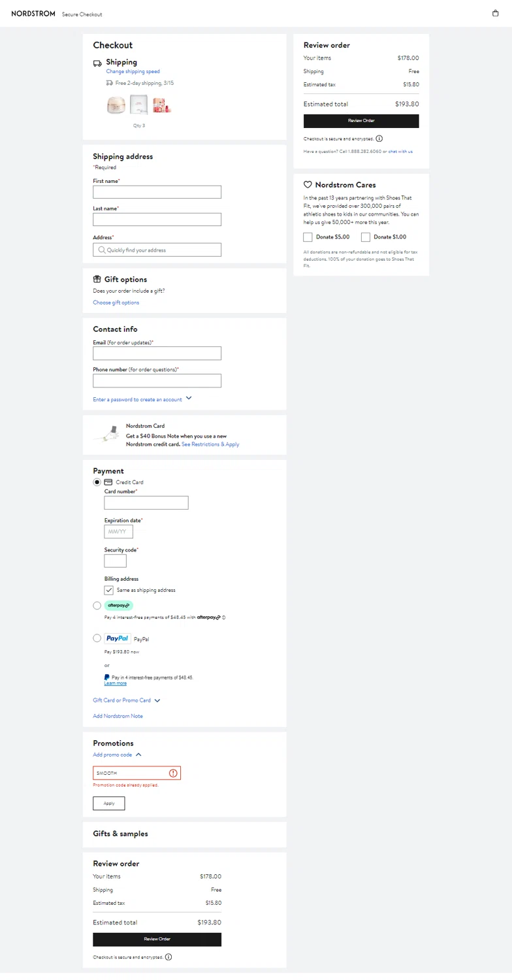The image size is (512, 980).
Task: Click the Nordstrom logo
Action: pos(33,14)
